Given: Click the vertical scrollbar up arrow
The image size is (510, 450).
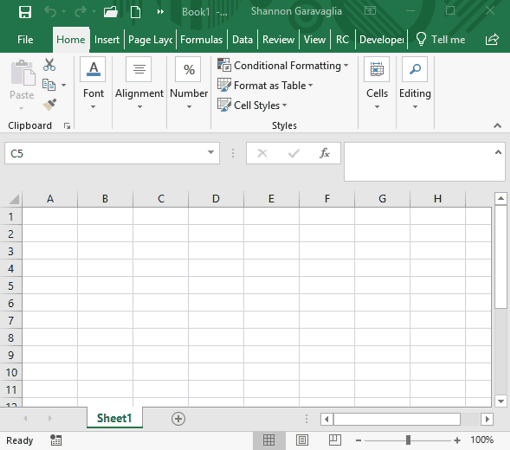Looking at the screenshot, I should coord(501,199).
